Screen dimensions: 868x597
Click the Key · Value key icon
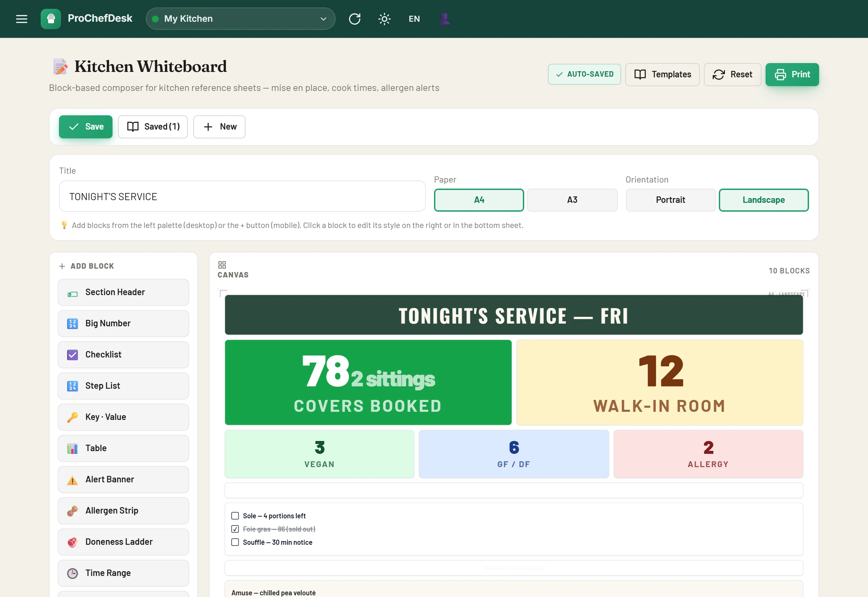(x=73, y=417)
